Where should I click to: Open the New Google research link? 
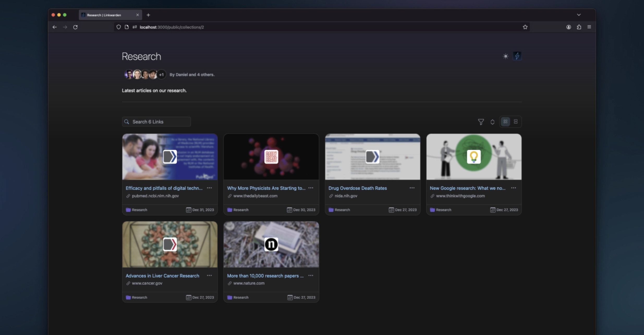coord(467,188)
